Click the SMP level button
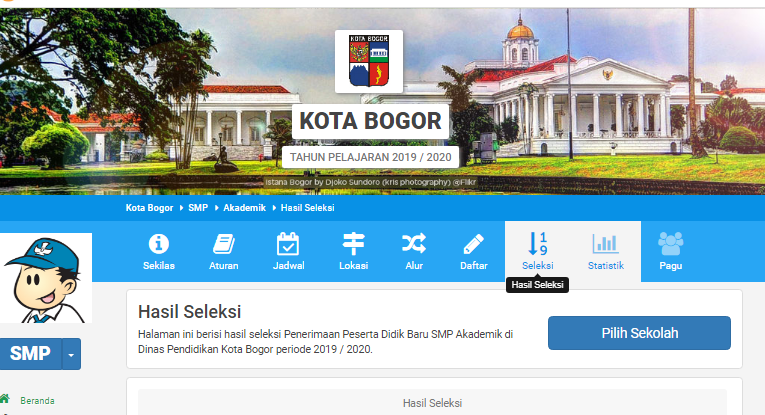Viewport: 765px width, 415px height. click(30, 354)
